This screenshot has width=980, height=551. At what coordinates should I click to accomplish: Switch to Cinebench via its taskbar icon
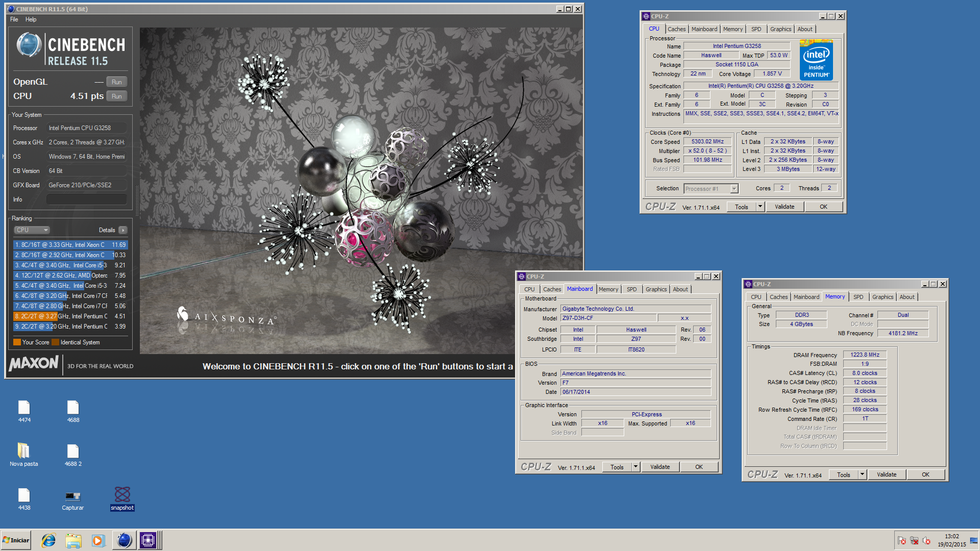coord(124,540)
